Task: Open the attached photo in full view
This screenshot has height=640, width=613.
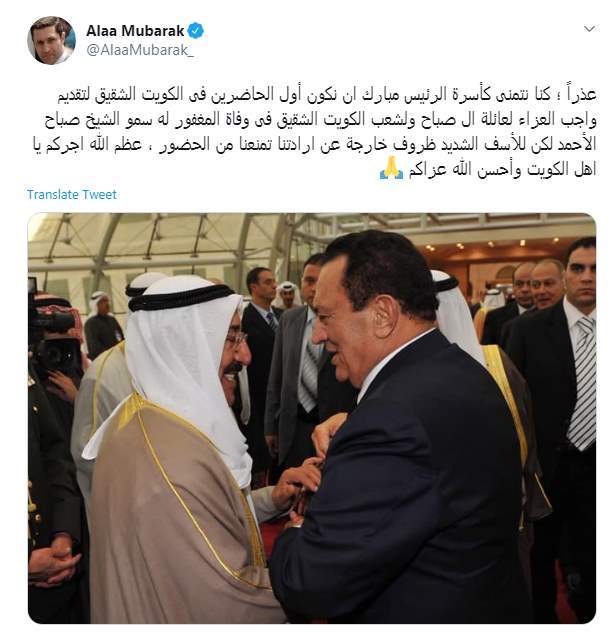Action: click(x=312, y=418)
